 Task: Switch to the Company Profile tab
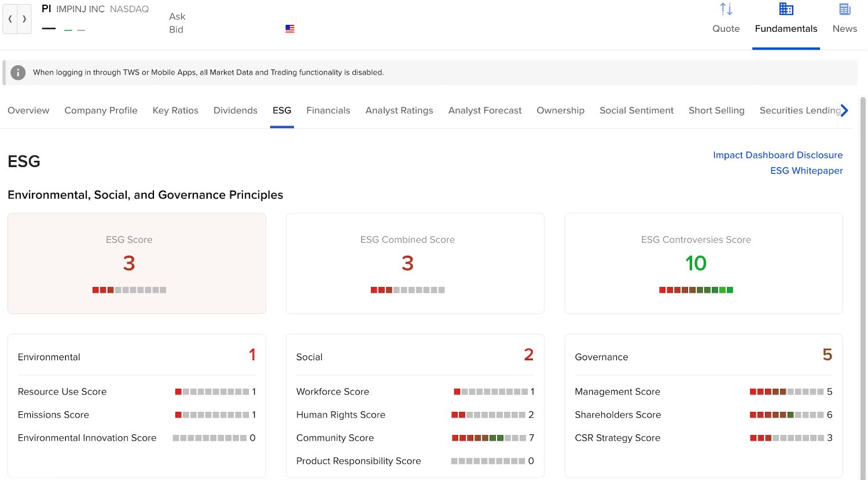click(101, 110)
